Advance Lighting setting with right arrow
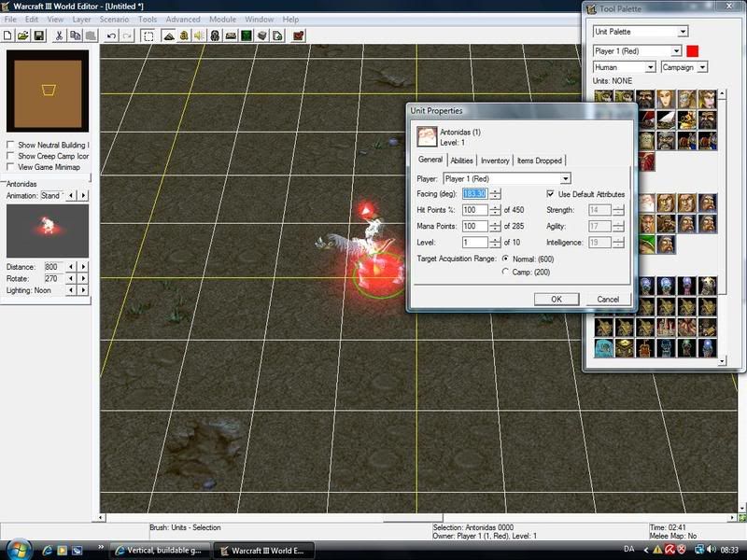Viewport: 747px width, 560px height. 84,290
